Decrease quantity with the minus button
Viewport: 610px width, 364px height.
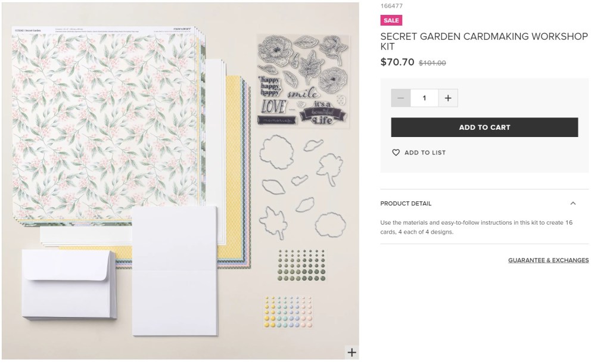coord(401,98)
